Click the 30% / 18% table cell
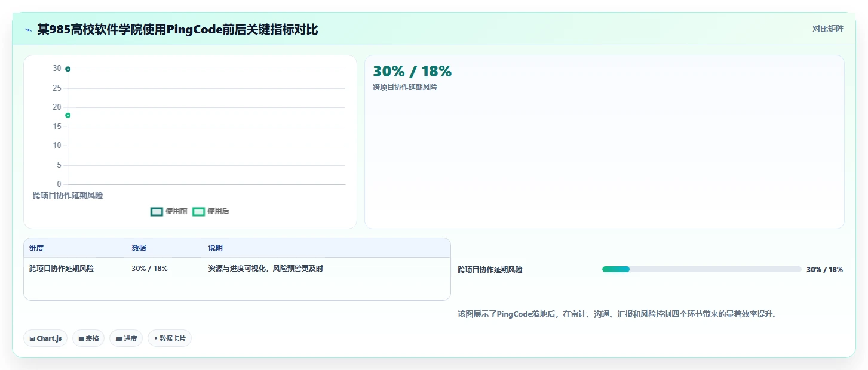Screen dimensions: 868x370 point(149,269)
